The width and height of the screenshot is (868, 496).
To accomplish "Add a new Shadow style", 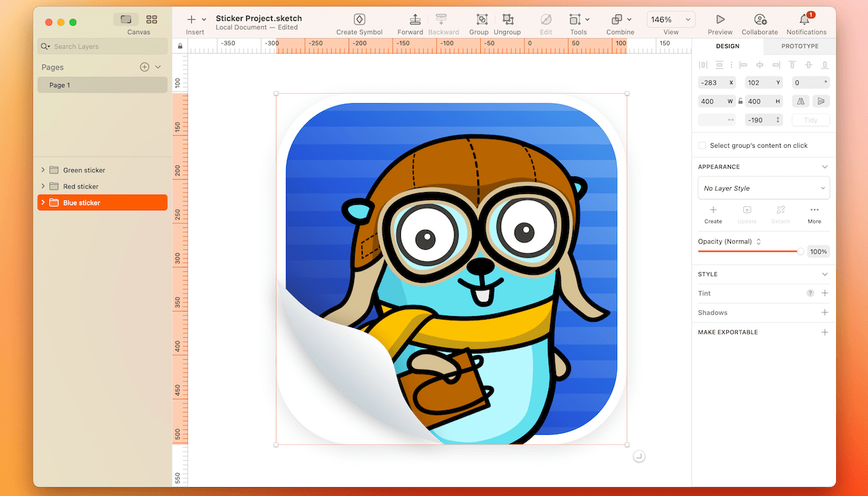I will (x=825, y=312).
